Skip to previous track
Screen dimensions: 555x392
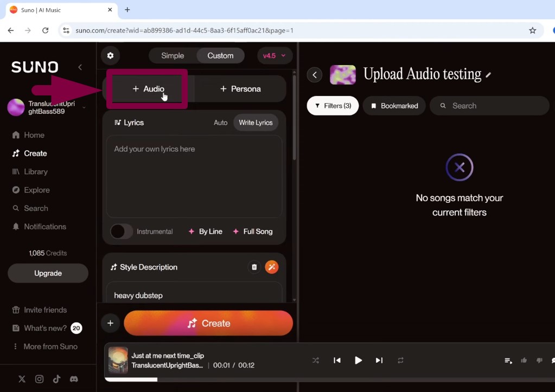(337, 361)
